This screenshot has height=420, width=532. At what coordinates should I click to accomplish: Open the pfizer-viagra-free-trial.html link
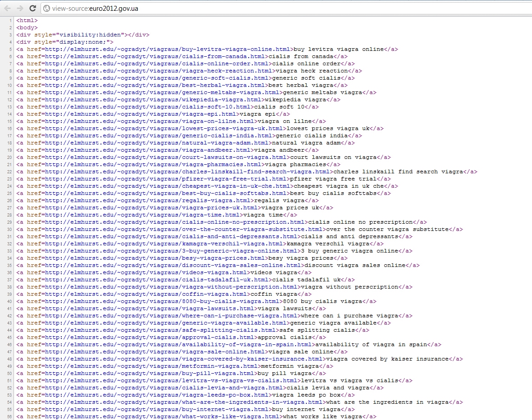pyautogui.click(x=166, y=179)
